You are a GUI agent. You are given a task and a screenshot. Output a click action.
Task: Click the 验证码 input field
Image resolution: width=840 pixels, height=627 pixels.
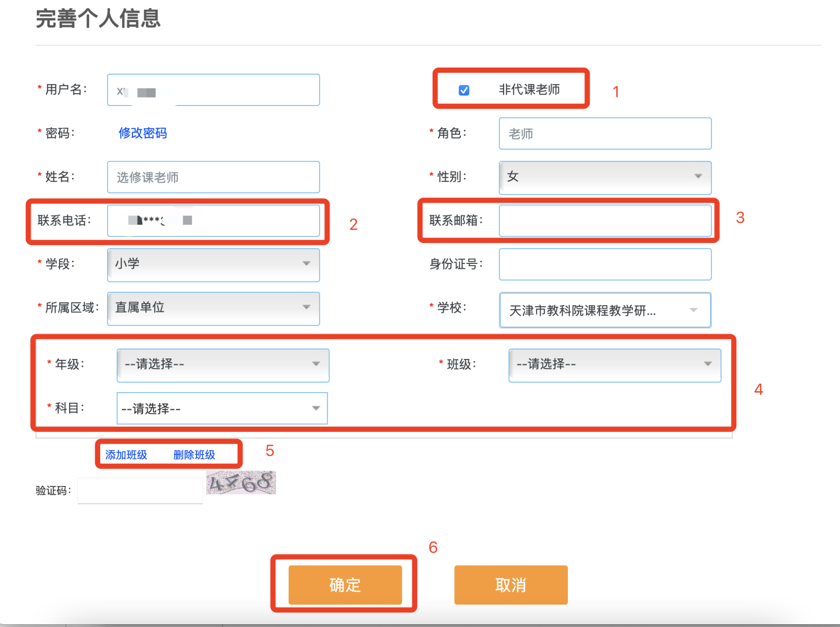(x=140, y=490)
